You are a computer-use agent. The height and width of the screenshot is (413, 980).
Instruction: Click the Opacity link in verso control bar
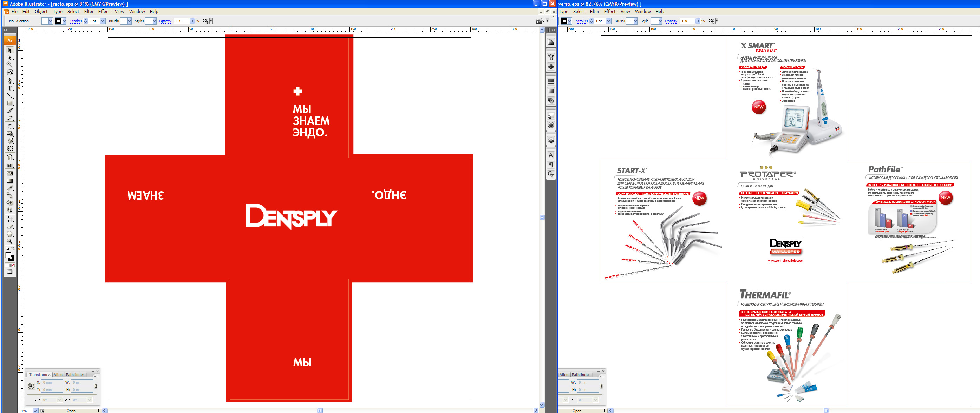[672, 21]
